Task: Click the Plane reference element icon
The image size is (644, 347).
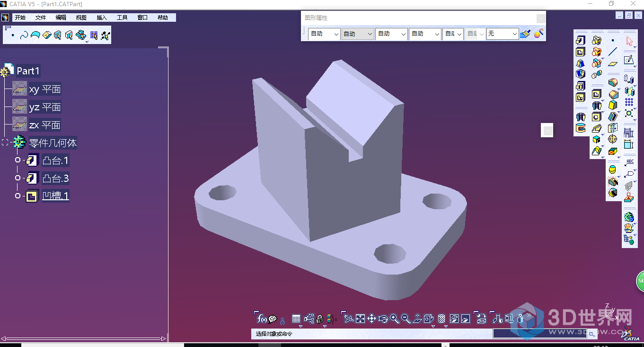Action: pyautogui.click(x=613, y=63)
